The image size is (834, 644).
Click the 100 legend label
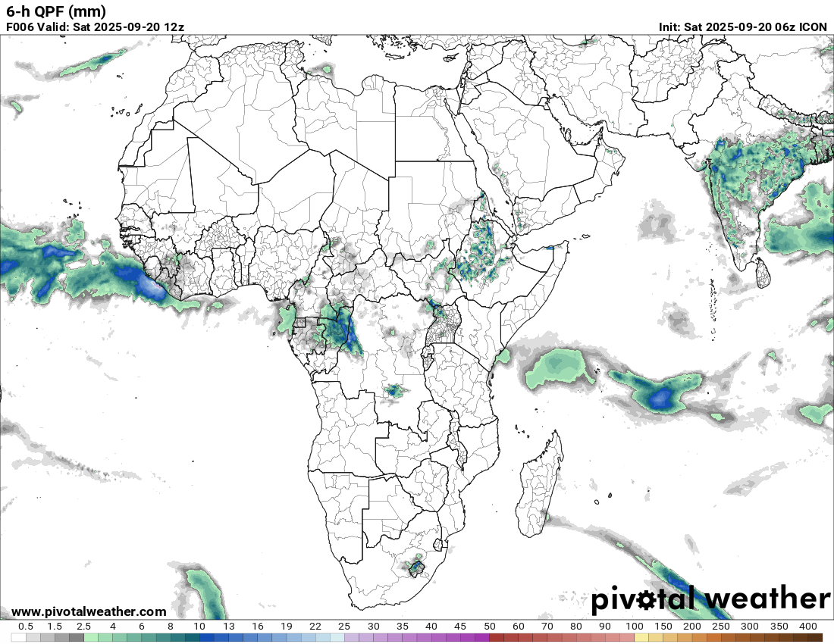click(x=634, y=627)
